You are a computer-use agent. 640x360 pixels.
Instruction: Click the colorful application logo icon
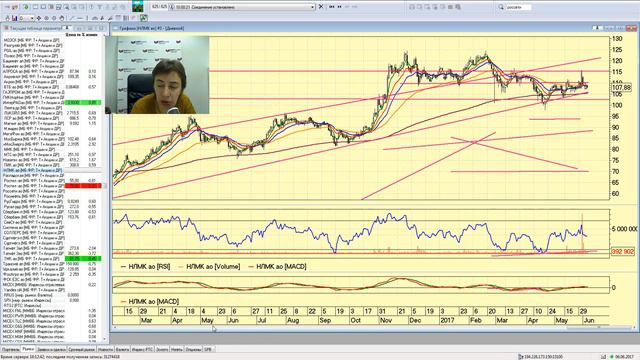coord(138,7)
